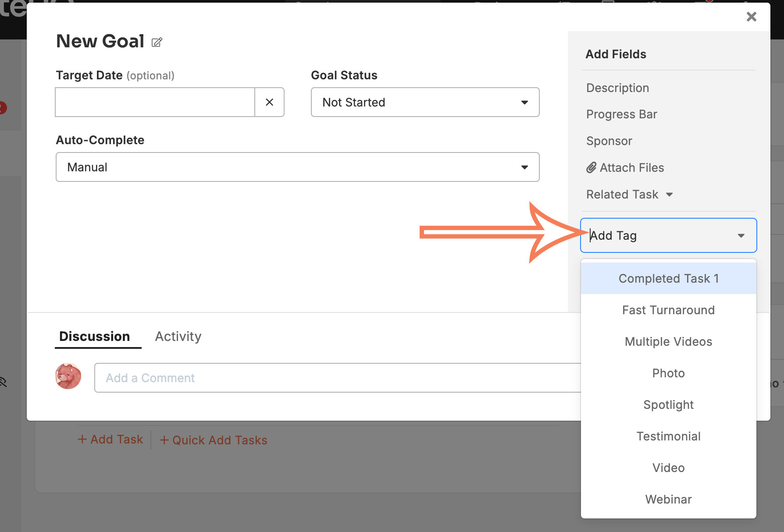The width and height of the screenshot is (784, 532).
Task: Add the Progress Bar field
Action: click(x=621, y=114)
